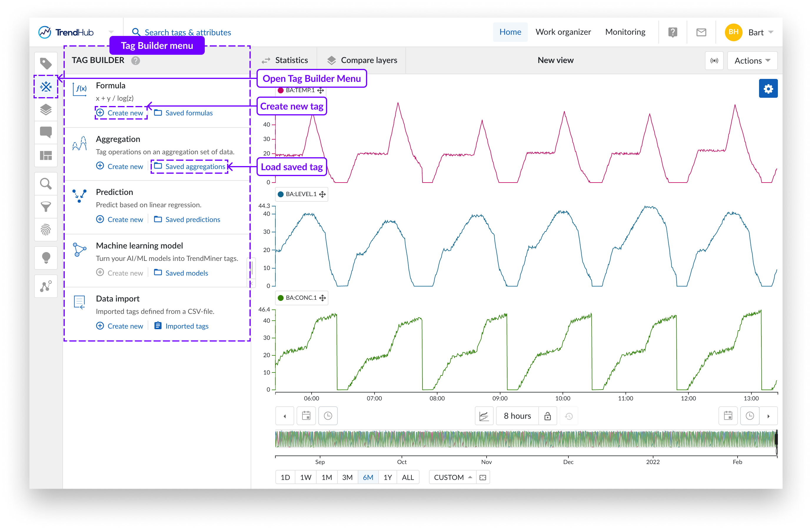The image size is (812, 530).
Task: Open the filter funnel sidebar tool
Action: 46,207
